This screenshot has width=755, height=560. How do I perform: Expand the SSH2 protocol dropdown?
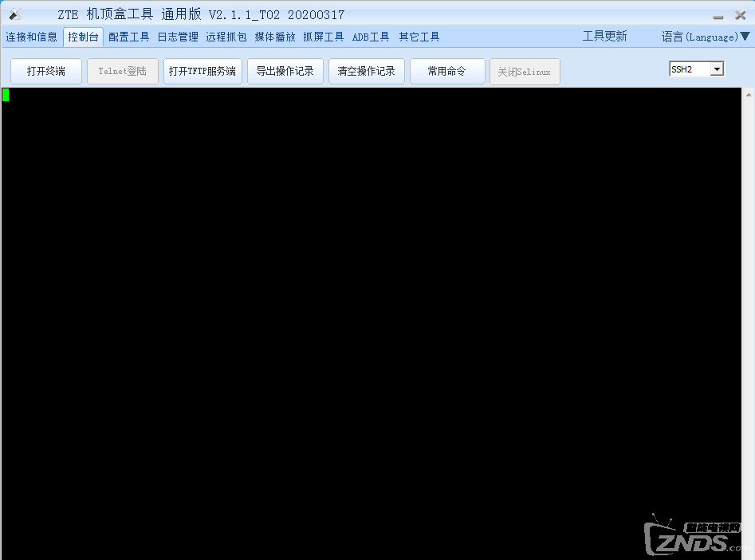click(x=717, y=69)
